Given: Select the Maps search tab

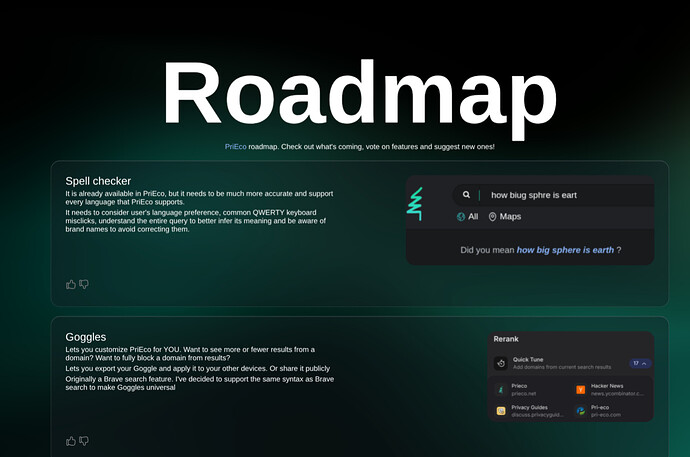Looking at the screenshot, I should pyautogui.click(x=505, y=216).
